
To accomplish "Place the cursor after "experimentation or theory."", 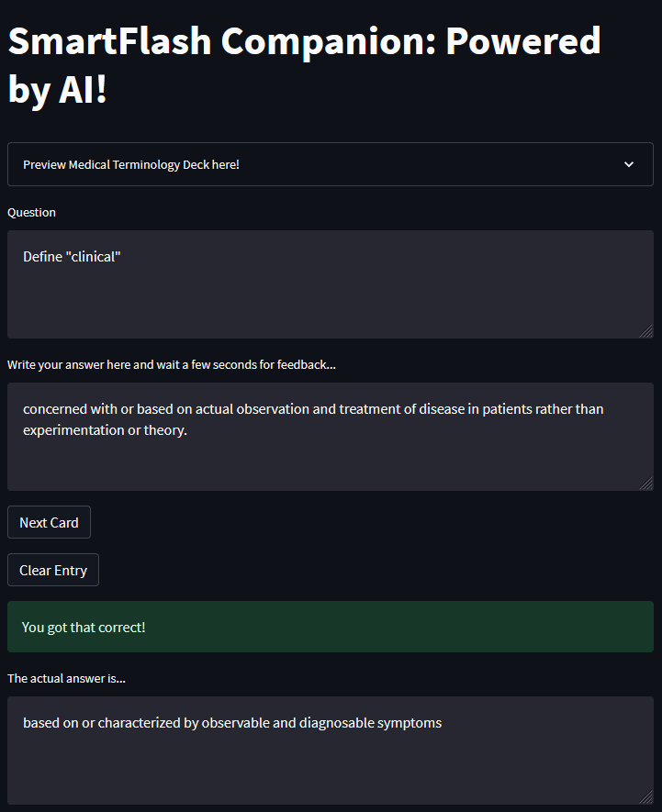I will 187,429.
